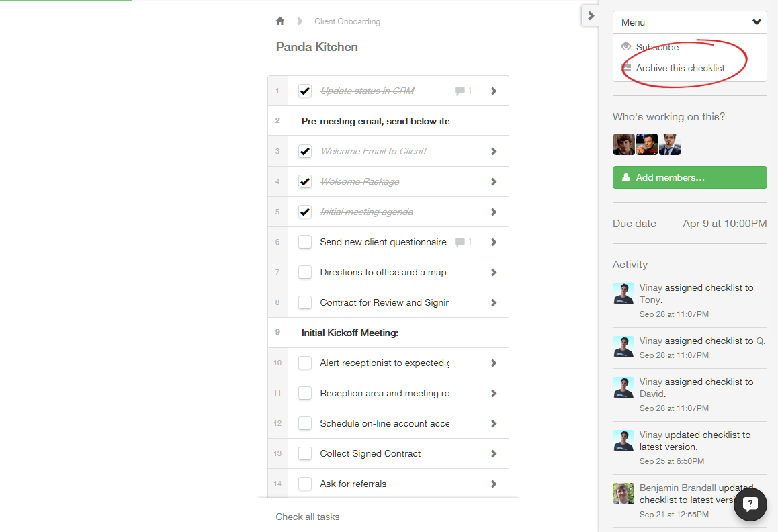Open the Menu dropdown
This screenshot has width=778, height=532.
click(689, 22)
